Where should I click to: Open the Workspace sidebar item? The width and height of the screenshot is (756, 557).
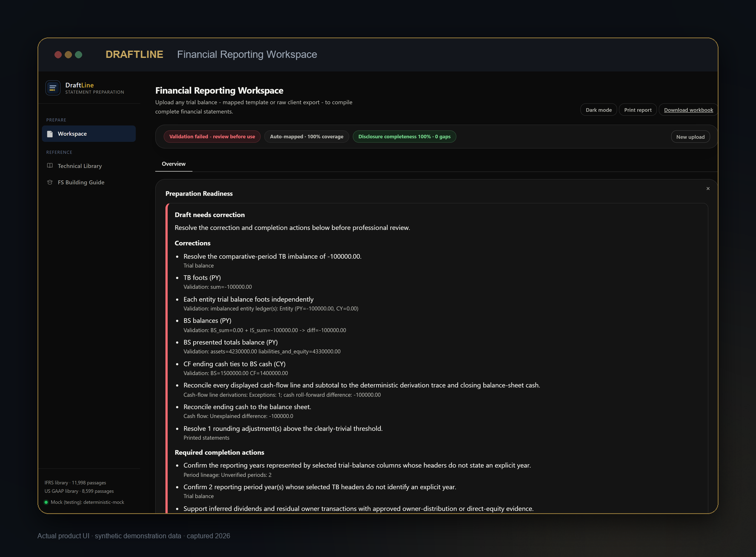pos(89,134)
